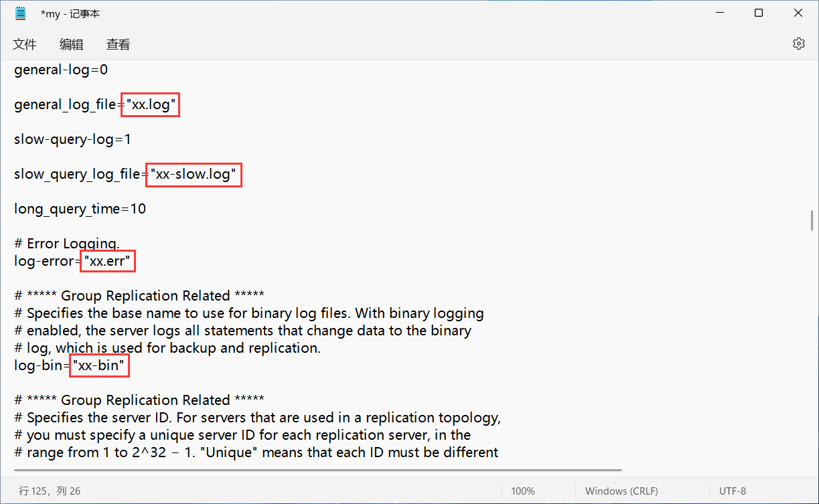Viewport: 819px width, 504px height.
Task: Maximize the Notepad window
Action: 759,13
